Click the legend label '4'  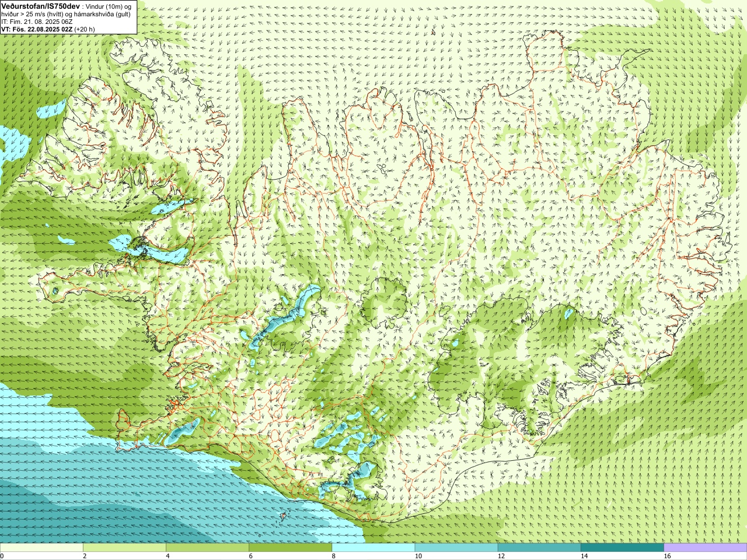click(168, 556)
